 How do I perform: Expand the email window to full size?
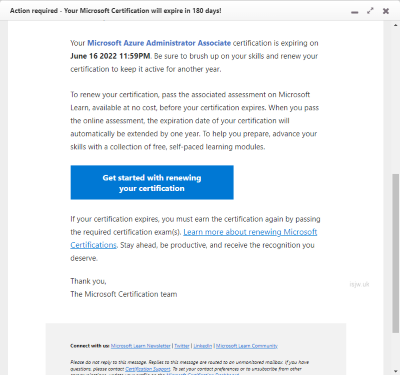(370, 11)
